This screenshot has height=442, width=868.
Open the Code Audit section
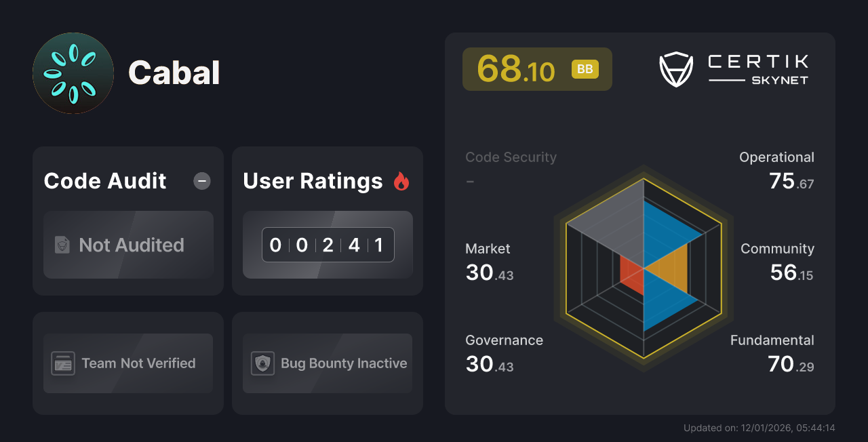[x=104, y=181]
